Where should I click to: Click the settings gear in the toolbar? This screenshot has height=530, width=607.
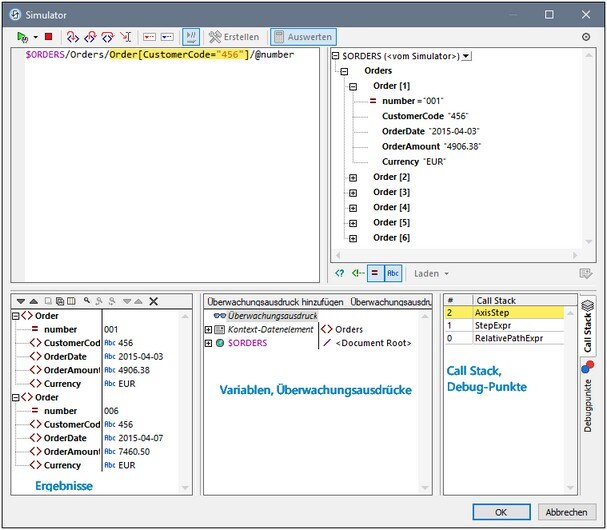click(x=586, y=36)
